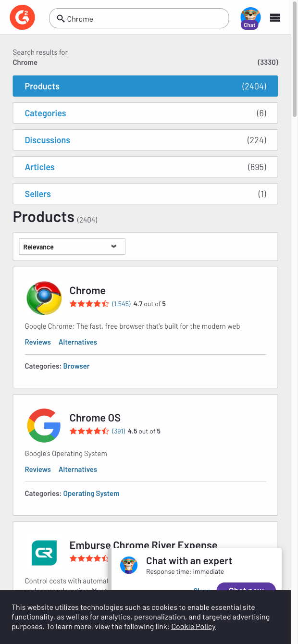The image size is (298, 644).
Task: Click the expert avatar in chat popup
Action: (x=128, y=566)
